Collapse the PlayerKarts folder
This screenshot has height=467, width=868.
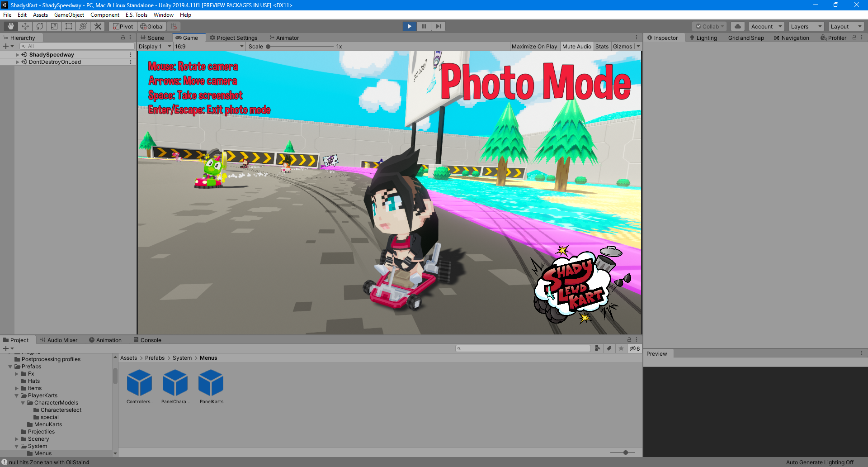[17, 396]
